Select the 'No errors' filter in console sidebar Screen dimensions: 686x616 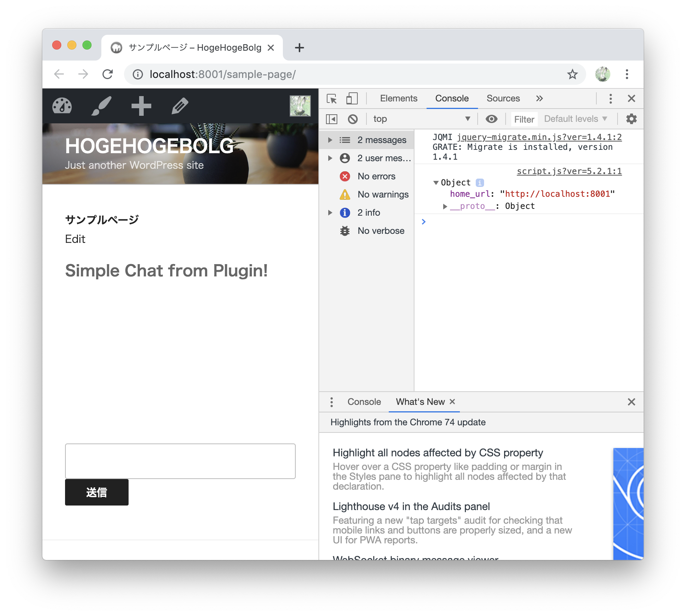377,176
